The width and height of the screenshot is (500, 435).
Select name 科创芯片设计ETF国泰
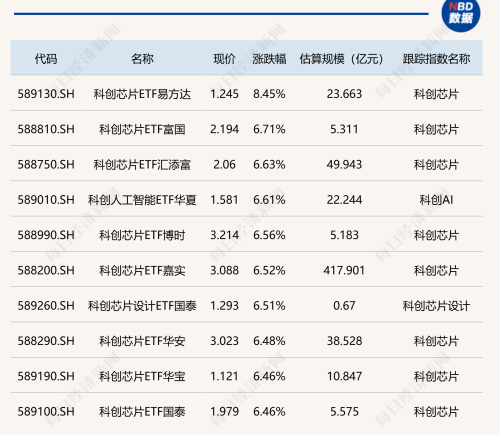tap(142, 306)
